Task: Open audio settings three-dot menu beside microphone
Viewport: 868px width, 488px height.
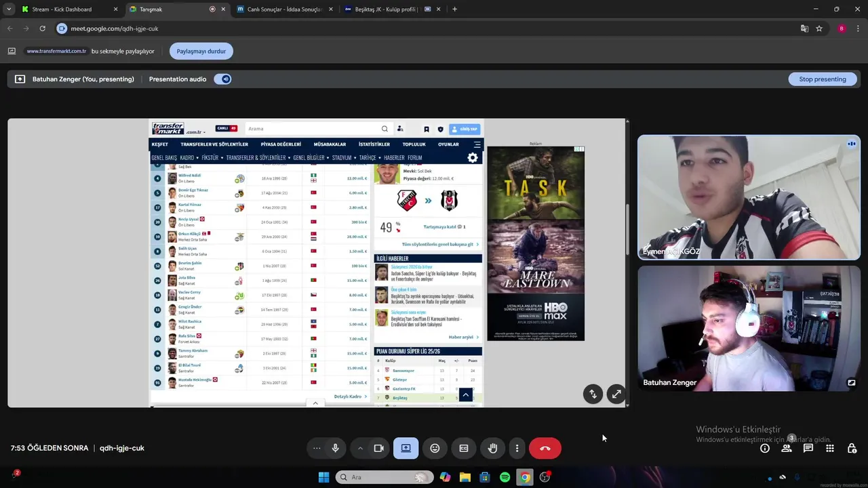Action: (x=317, y=448)
